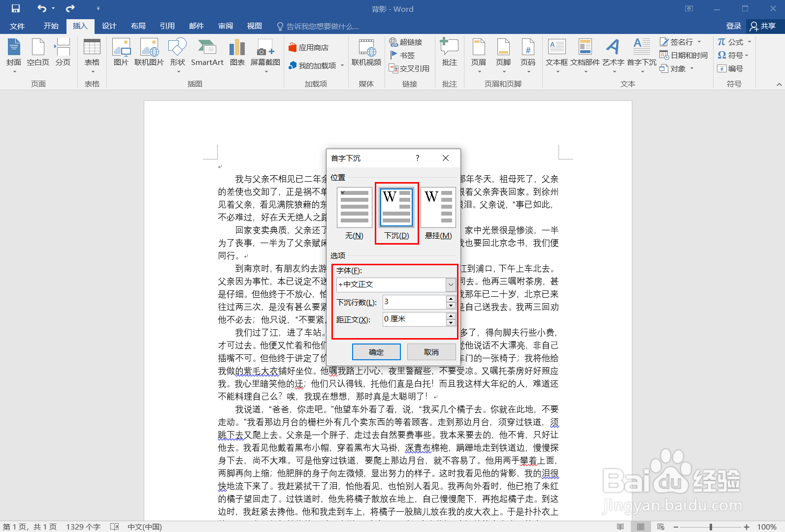785x532 pixels.
Task: Expand the Symbol (符号) dropdown
Action: (x=747, y=55)
